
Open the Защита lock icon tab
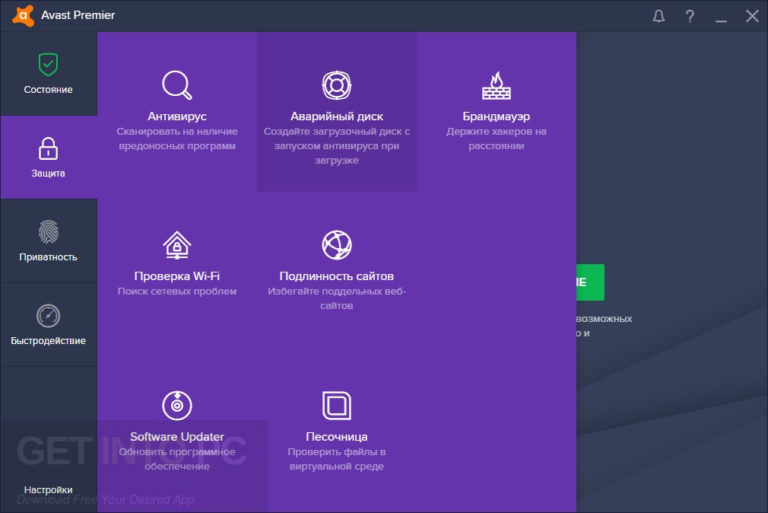pos(48,148)
